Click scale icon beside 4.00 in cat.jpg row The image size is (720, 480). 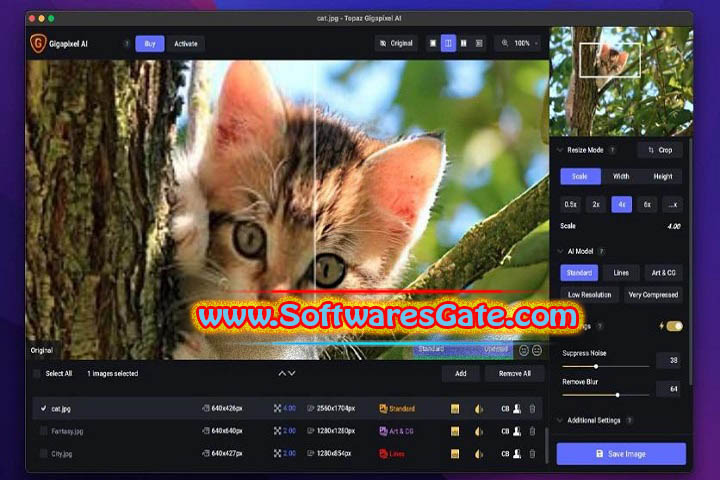coord(277,408)
